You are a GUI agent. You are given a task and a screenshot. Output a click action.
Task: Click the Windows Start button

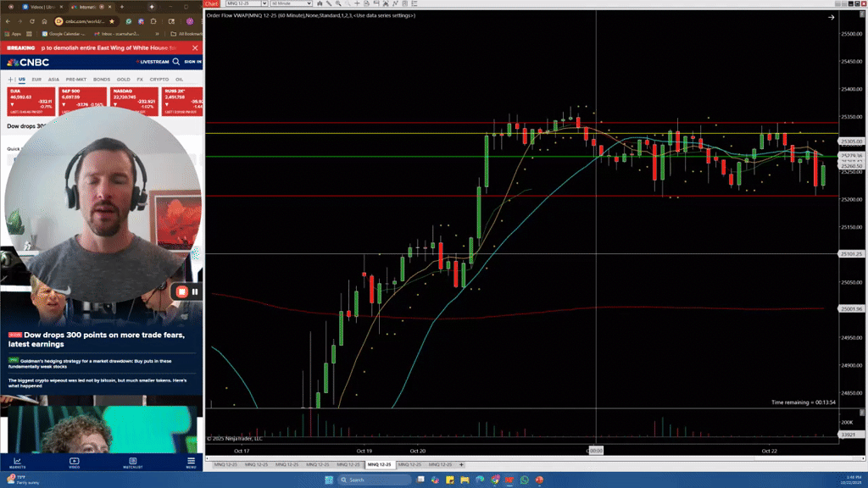click(x=329, y=480)
